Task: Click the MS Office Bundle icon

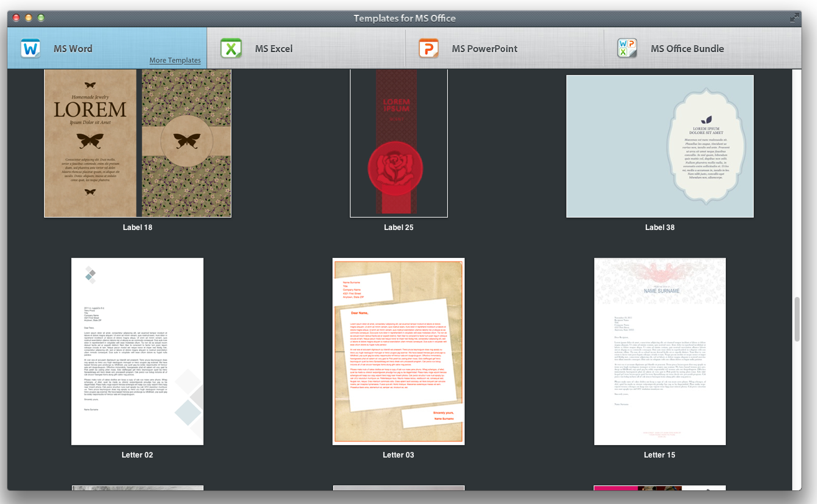Action: point(627,48)
